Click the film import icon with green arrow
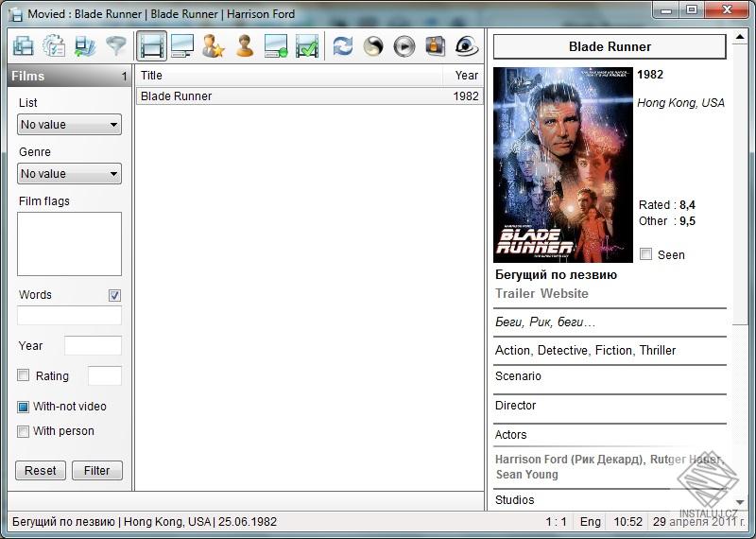The height and width of the screenshot is (539, 756). pyautogui.click(x=85, y=46)
